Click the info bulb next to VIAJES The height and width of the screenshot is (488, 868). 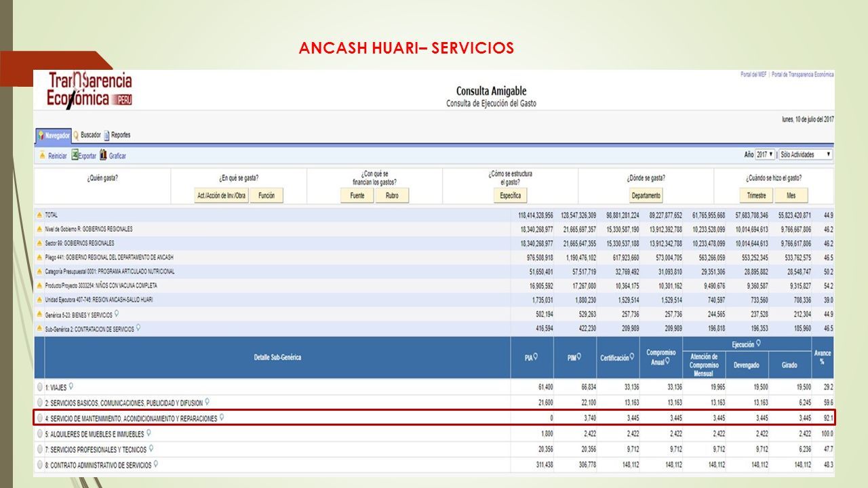(x=71, y=387)
